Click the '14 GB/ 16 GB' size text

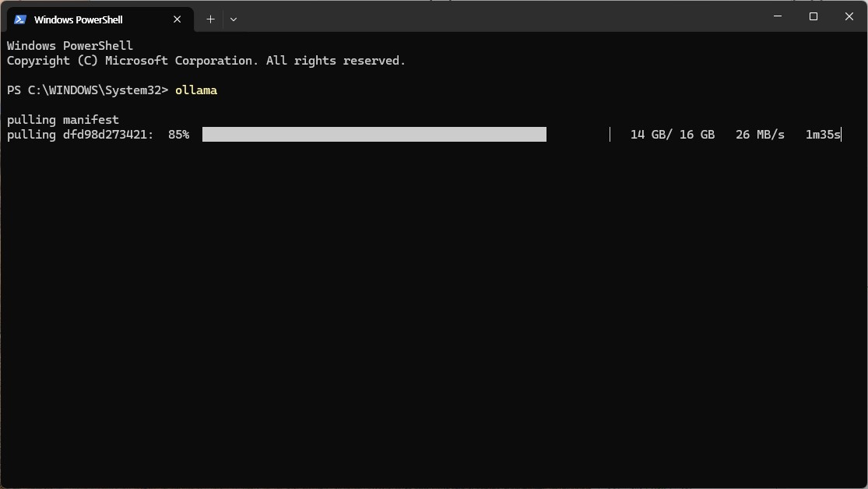[x=673, y=135]
